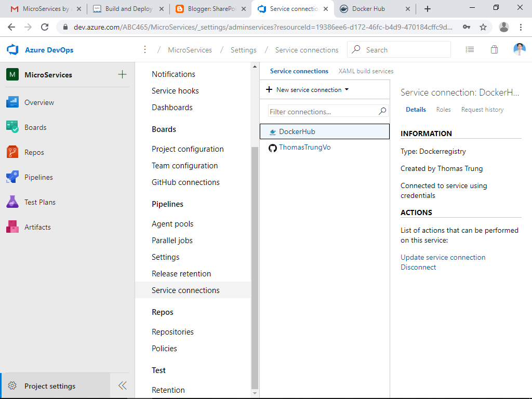Open GitHub connections settings
The width and height of the screenshot is (532, 399).
(185, 182)
